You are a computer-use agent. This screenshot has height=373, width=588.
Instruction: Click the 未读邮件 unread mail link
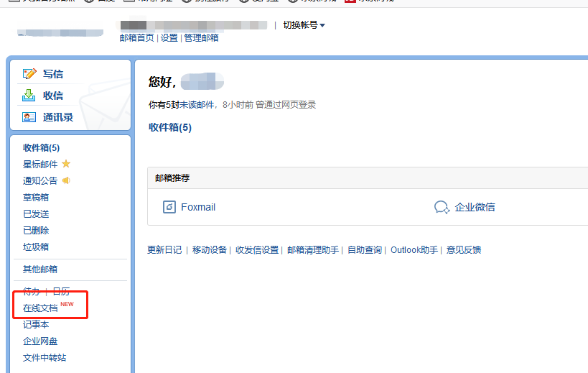197,105
